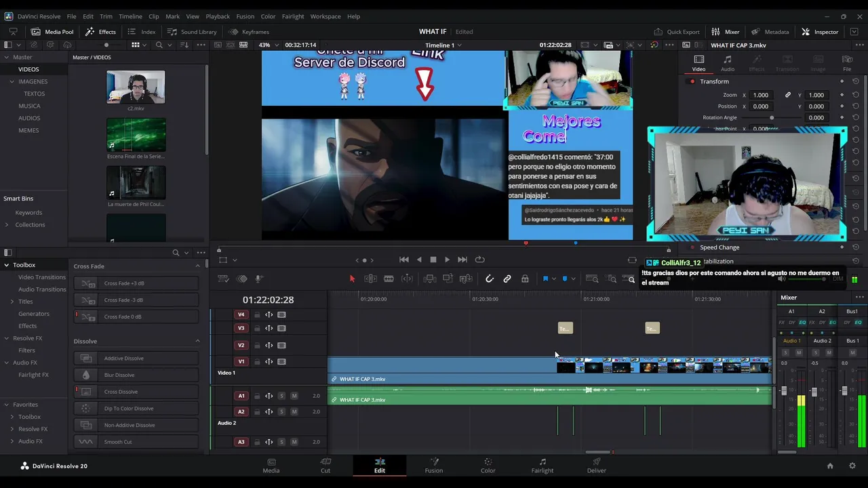868x488 pixels.
Task: Collapse the Favorites section
Action: tap(6, 405)
